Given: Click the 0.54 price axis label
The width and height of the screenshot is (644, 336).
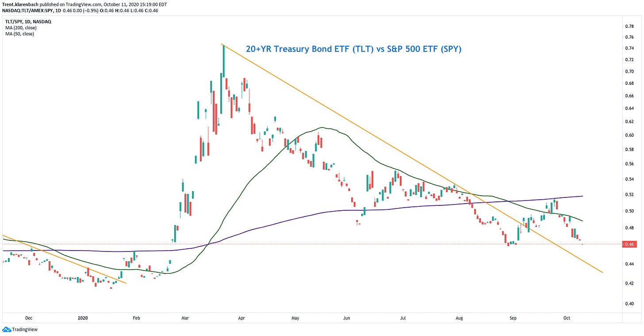Looking at the screenshot, I should 630,179.
